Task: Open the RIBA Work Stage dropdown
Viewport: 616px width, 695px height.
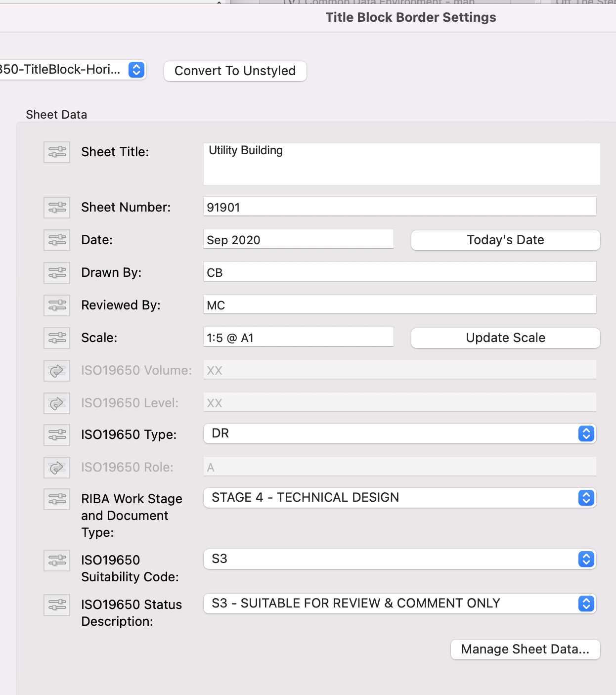Action: [399, 498]
